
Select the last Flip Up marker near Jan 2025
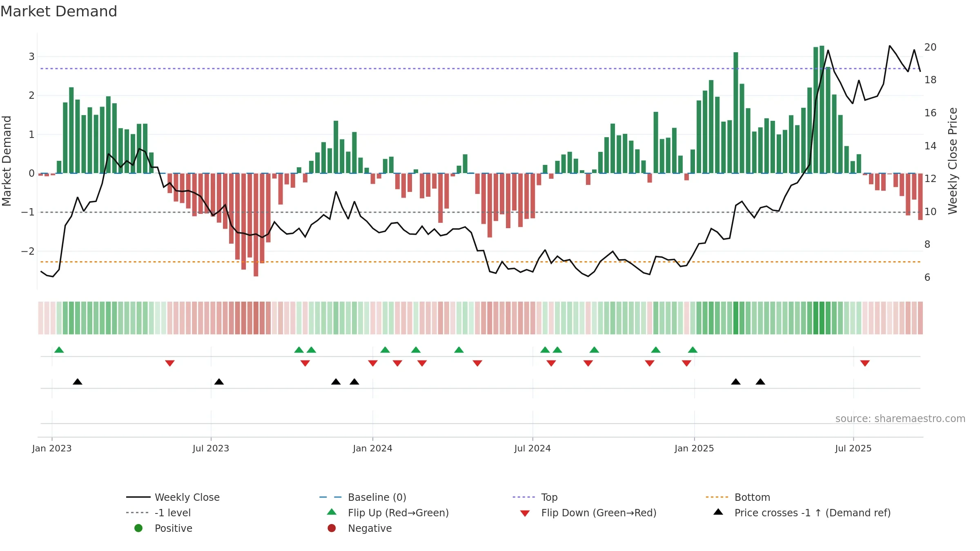pos(693,350)
